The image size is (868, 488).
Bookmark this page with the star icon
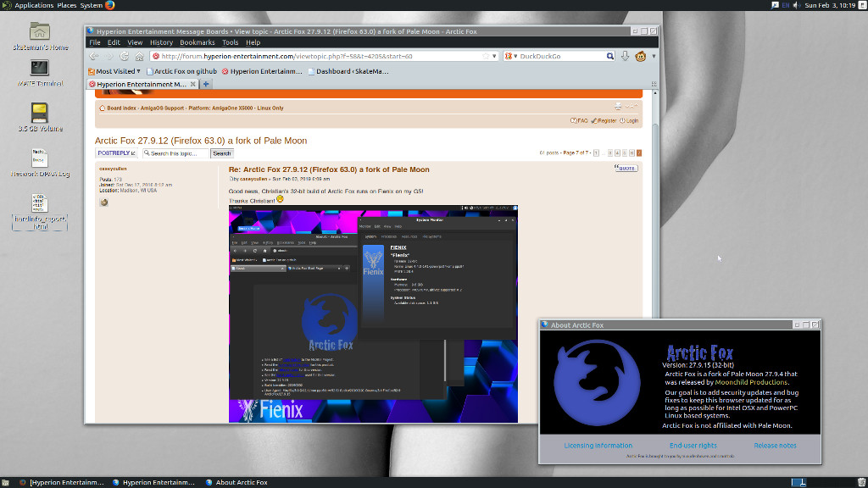click(486, 56)
